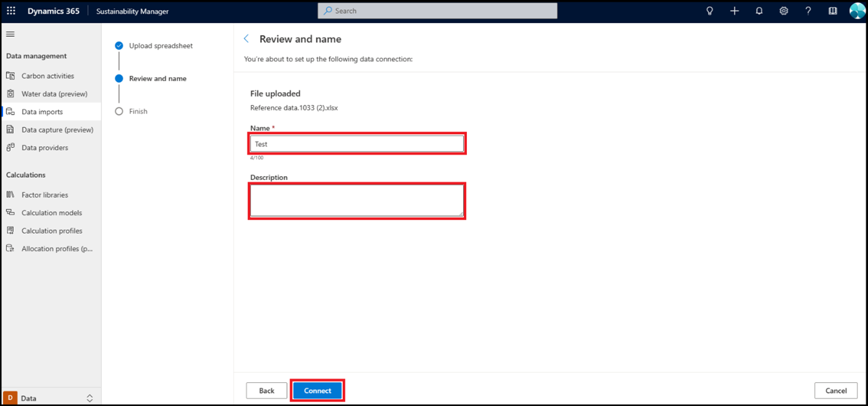The width and height of the screenshot is (868, 406).
Task: Expand the Data area switcher
Action: pos(90,398)
